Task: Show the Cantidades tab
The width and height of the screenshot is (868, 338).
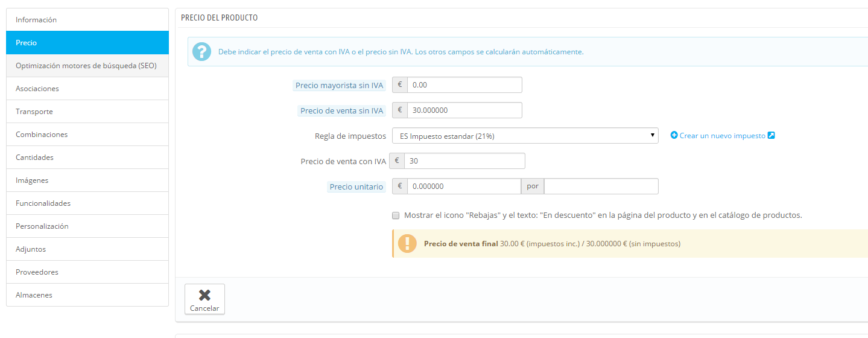Action: (87, 158)
